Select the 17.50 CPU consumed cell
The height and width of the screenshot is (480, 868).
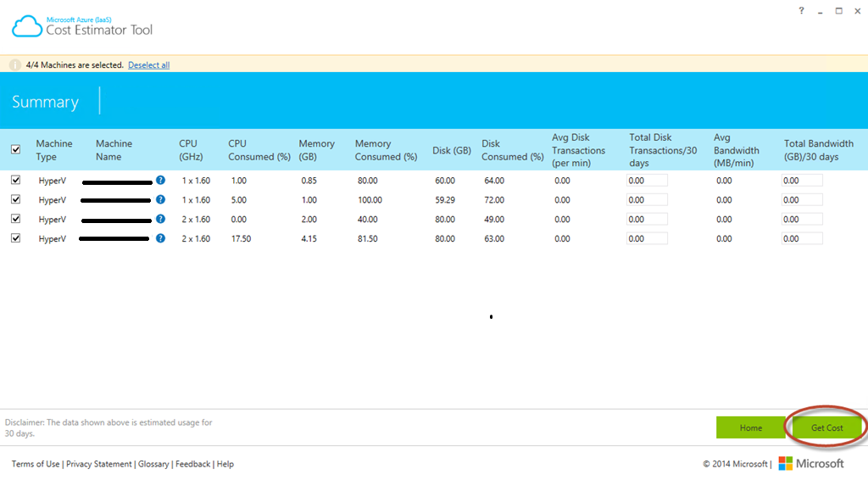(x=241, y=238)
